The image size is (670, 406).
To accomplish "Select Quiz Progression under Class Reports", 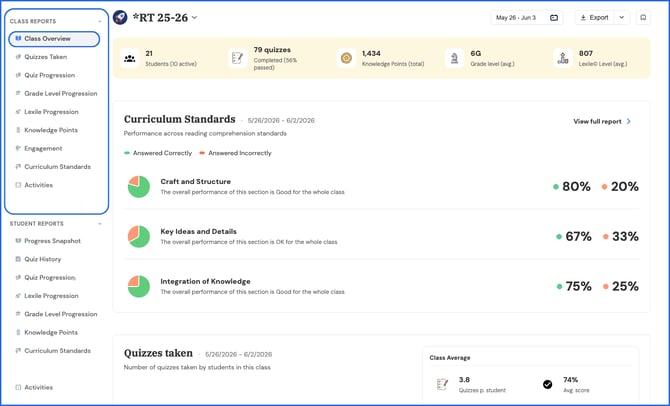I will tap(49, 75).
